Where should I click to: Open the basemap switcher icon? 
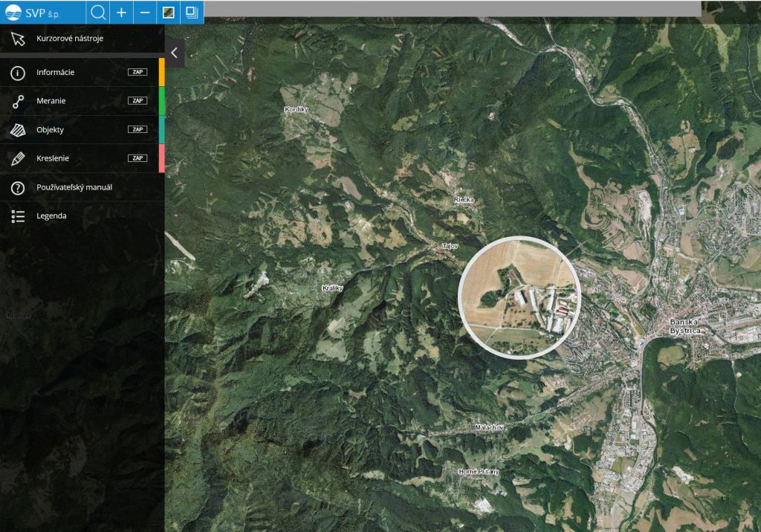click(x=169, y=12)
